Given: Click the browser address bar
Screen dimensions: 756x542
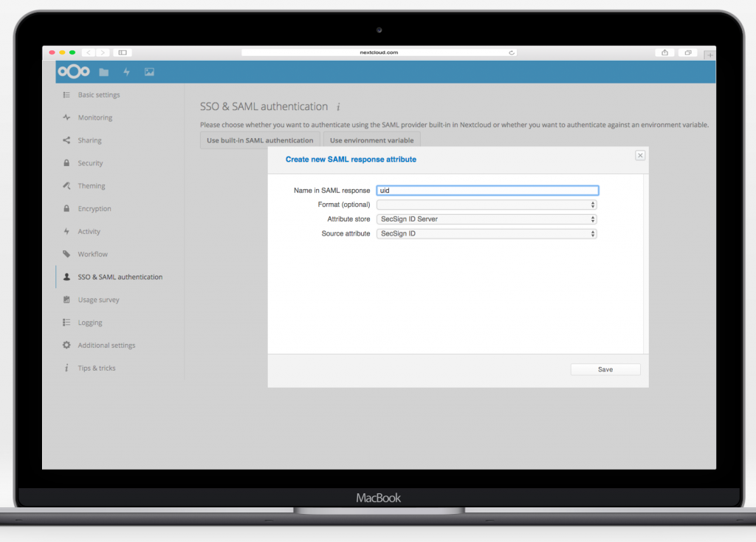Looking at the screenshot, I should [x=378, y=52].
